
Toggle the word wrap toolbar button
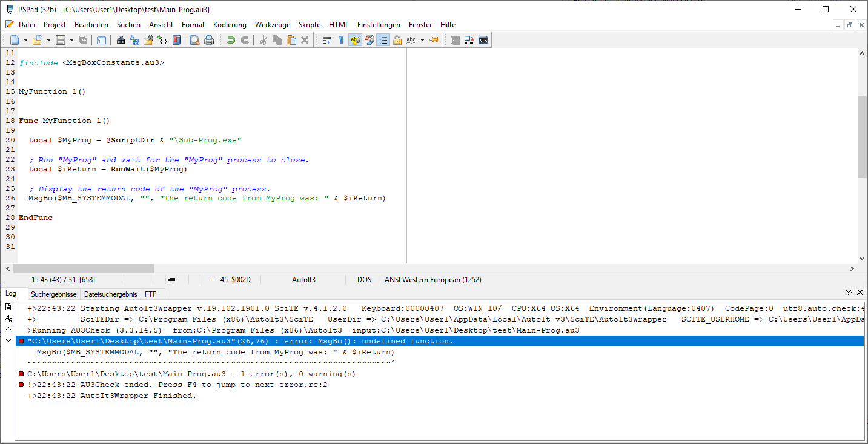tap(327, 41)
